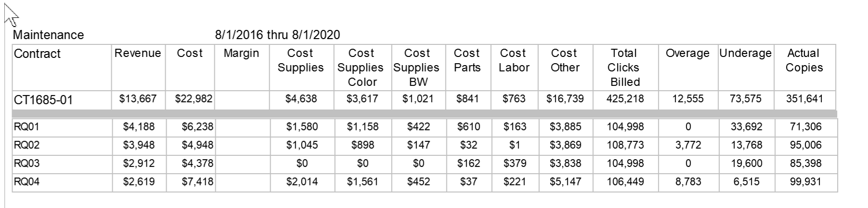The height and width of the screenshot is (208, 868).
Task: Click the CT1685-01 contract cell
Action: tap(62, 100)
